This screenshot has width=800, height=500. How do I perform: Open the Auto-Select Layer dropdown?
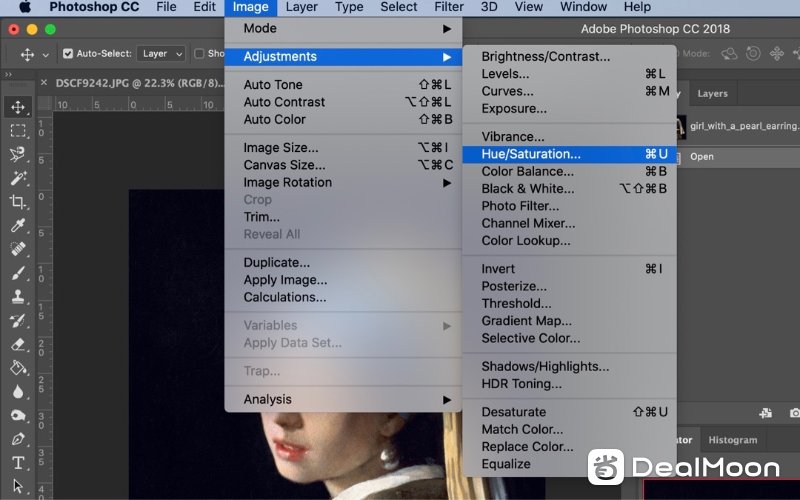[161, 54]
